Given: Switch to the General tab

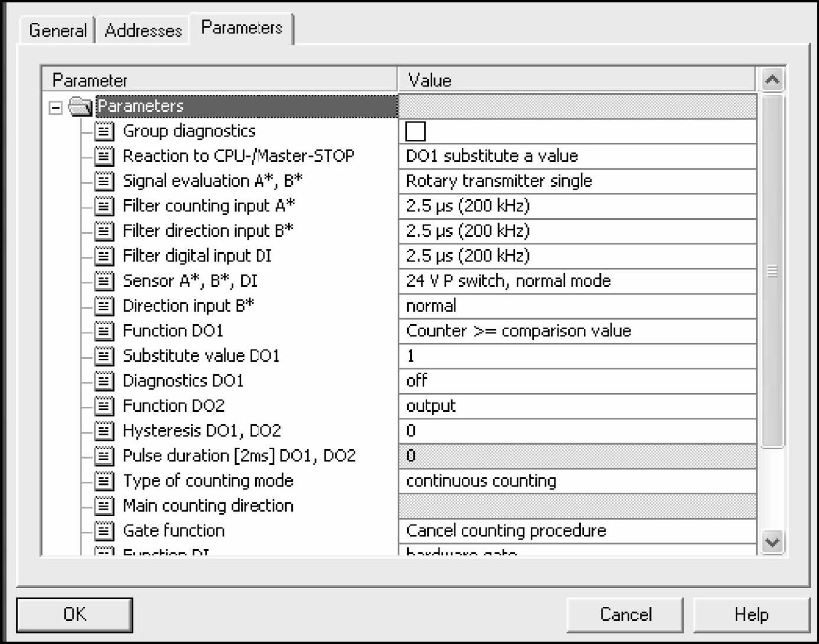Looking at the screenshot, I should 57,30.
